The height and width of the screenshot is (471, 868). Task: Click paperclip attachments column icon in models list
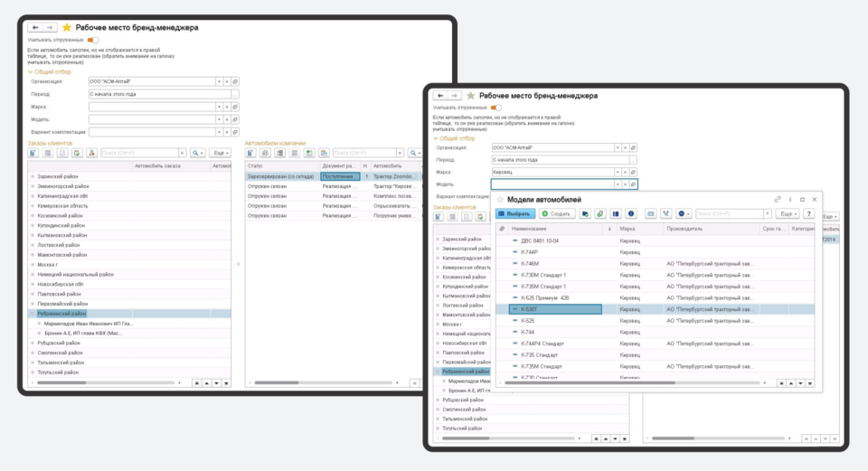(503, 229)
